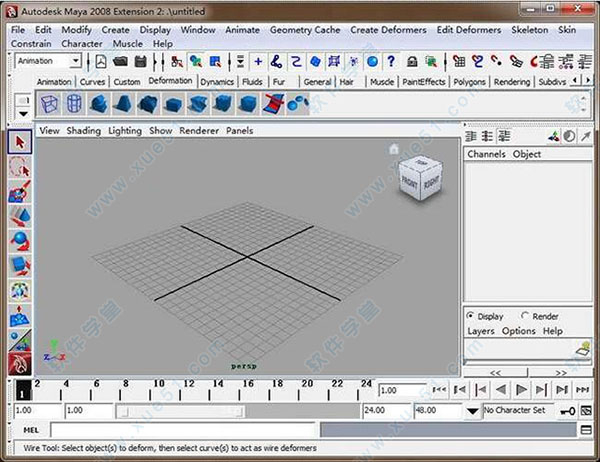Screen dimensions: 600x462
Task: Pick the Move tool with cone icon
Action: pos(20,216)
